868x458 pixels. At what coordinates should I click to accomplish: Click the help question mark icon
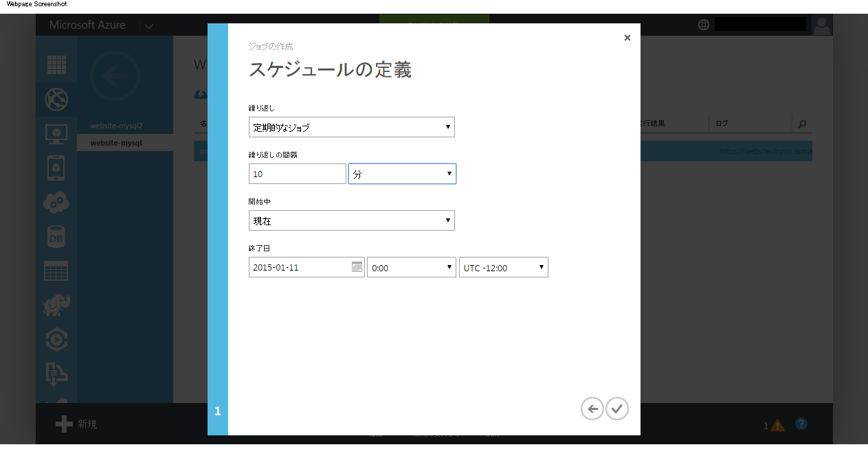(x=801, y=424)
